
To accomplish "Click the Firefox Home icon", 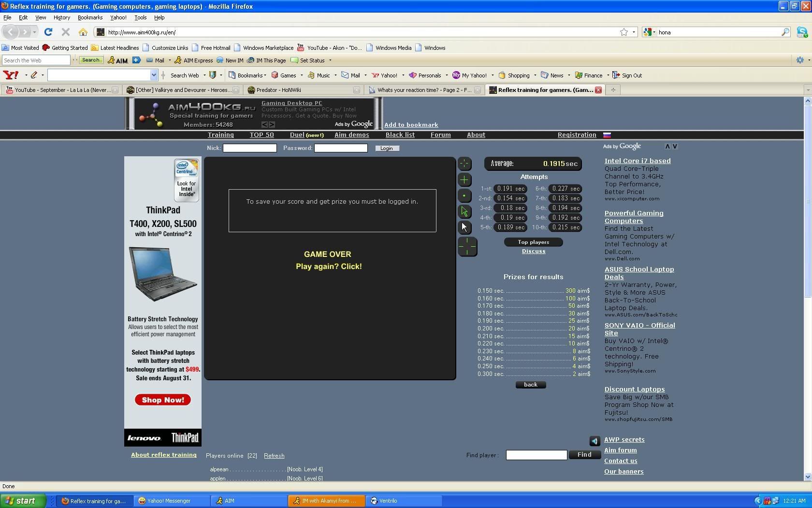I will (x=83, y=32).
